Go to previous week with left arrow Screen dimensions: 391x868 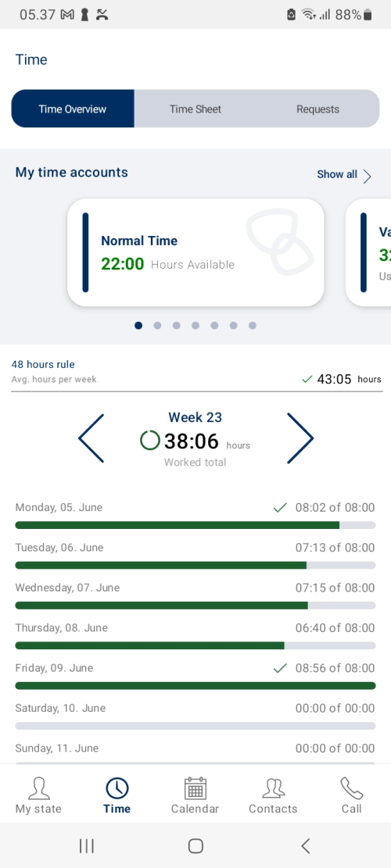[91, 438]
